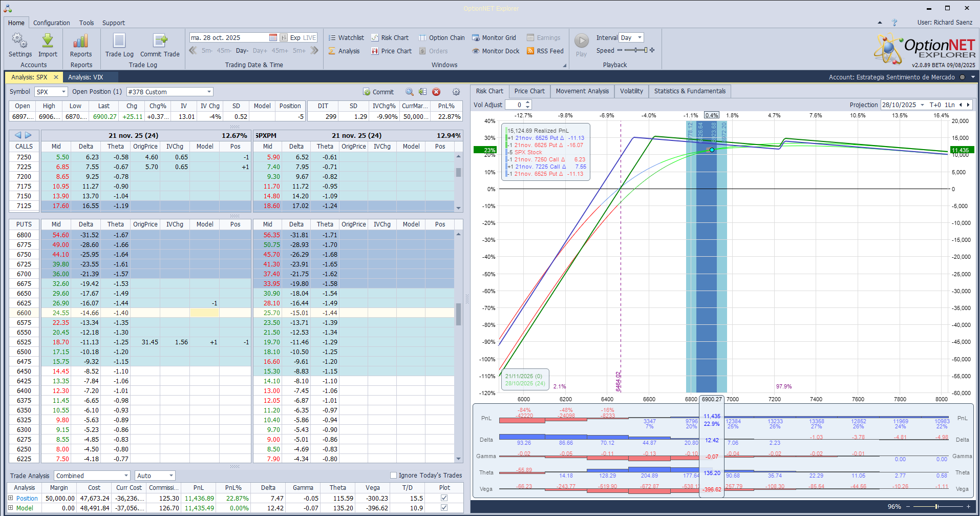Expand the Position row in Trade Analysis
980x516 pixels.
(10, 498)
